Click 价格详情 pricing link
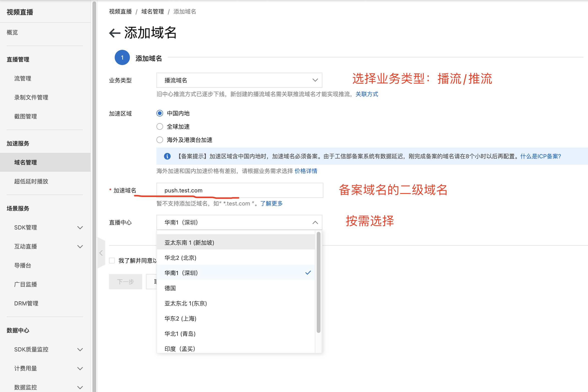This screenshot has height=392, width=588. point(306,171)
